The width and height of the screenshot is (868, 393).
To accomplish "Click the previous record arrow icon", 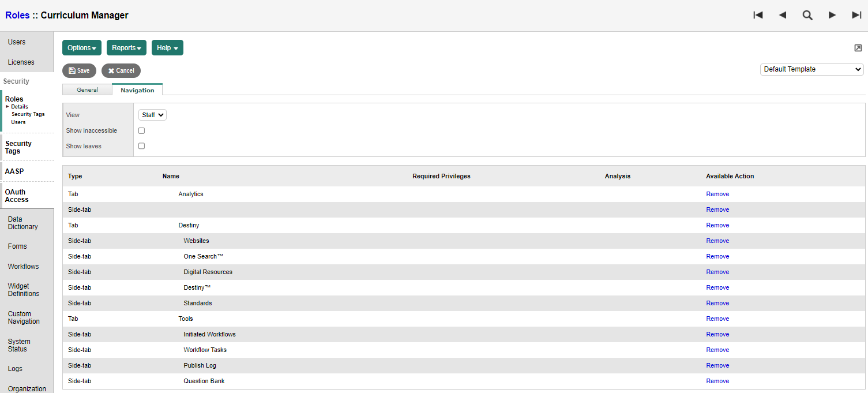I will click(x=783, y=15).
